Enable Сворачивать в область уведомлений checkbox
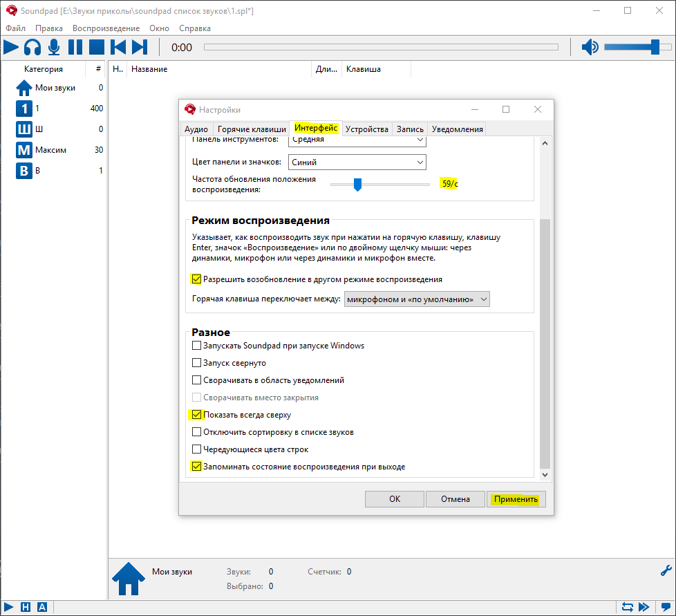The image size is (676, 616). [x=196, y=380]
